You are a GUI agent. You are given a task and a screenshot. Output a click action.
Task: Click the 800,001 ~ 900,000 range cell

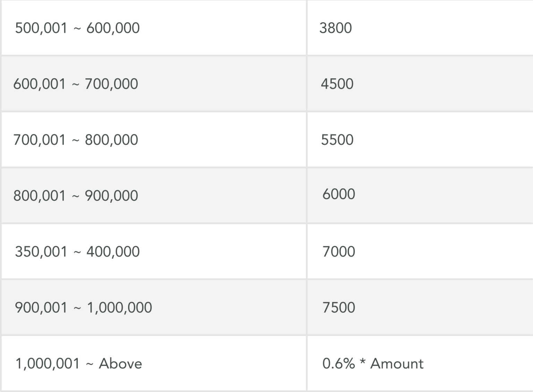tap(76, 196)
